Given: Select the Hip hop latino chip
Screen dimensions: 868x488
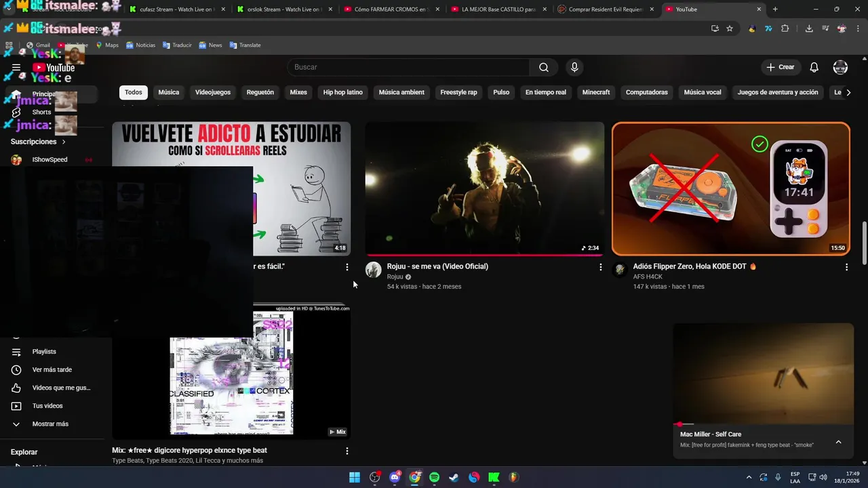Looking at the screenshot, I should (x=343, y=93).
